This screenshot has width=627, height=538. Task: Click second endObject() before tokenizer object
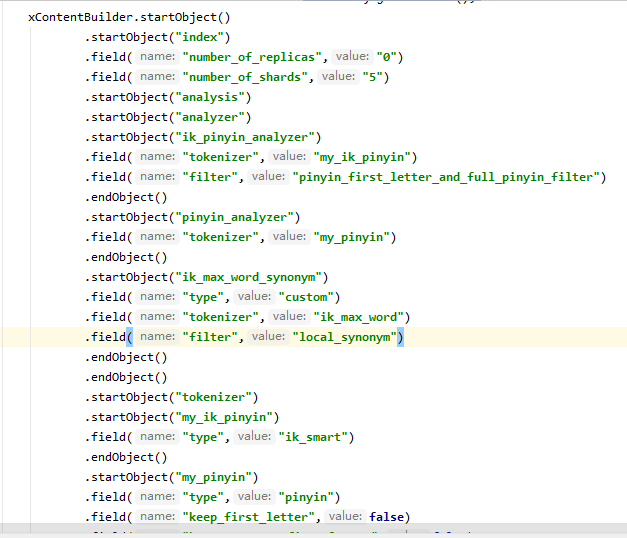126,377
